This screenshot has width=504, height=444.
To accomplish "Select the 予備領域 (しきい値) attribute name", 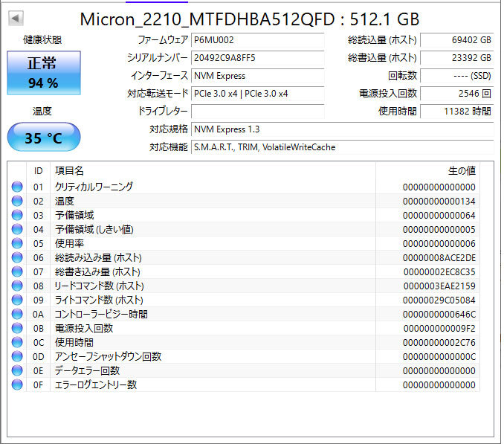I will (94, 230).
